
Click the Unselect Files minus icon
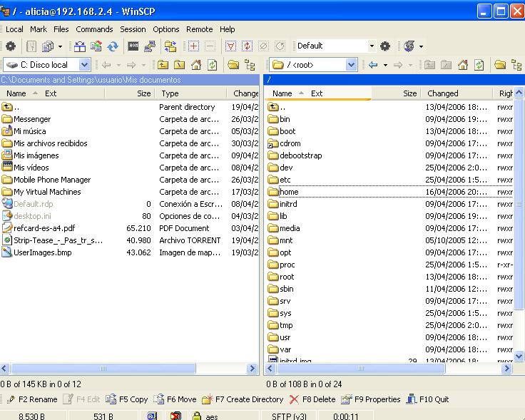(210, 46)
